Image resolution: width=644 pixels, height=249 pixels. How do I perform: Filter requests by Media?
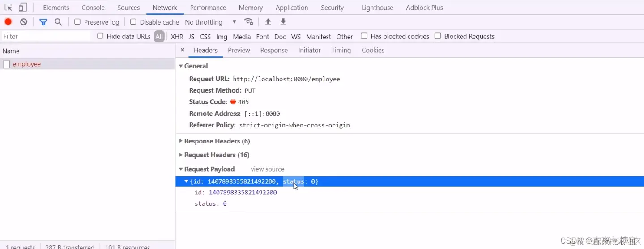[x=242, y=37]
